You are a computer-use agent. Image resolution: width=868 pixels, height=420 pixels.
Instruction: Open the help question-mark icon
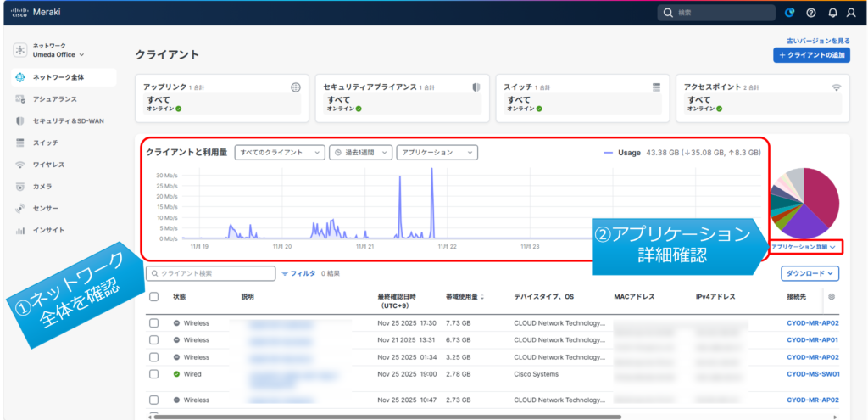[x=811, y=13]
